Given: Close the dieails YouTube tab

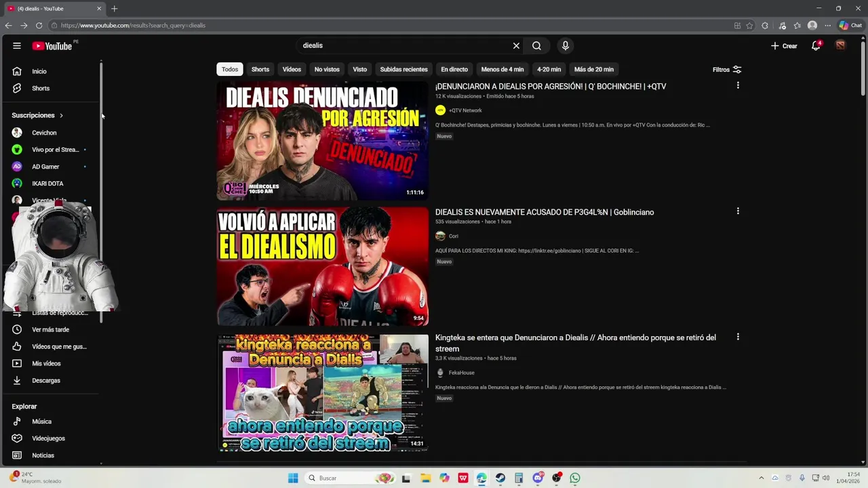Looking at the screenshot, I should [99, 9].
